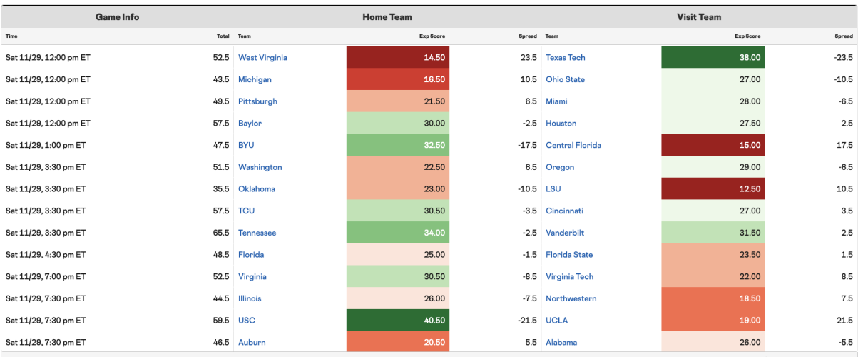Screen dimensions: 868x357
Task: Select Vanderbilt's 31.50 expected score cell
Action: (713, 233)
